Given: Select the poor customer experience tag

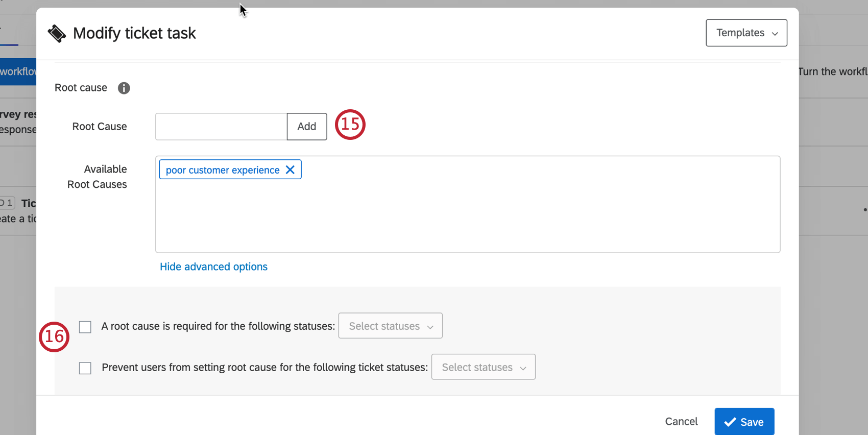Looking at the screenshot, I should tap(223, 170).
